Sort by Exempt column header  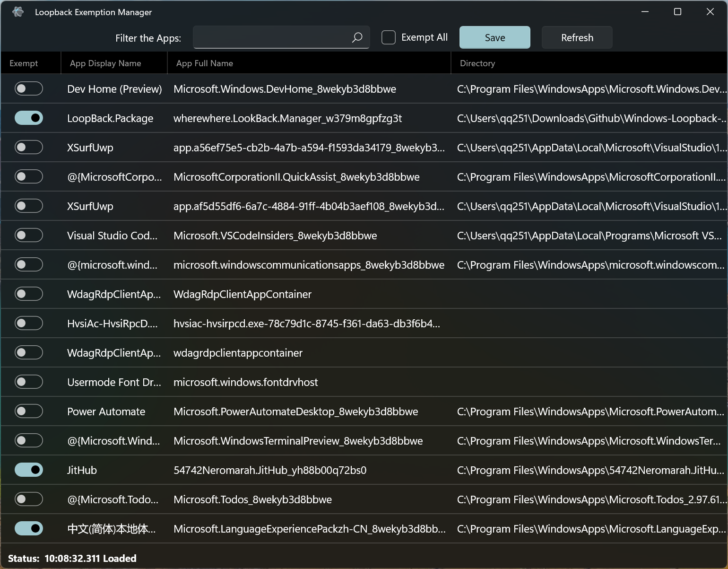coord(31,63)
